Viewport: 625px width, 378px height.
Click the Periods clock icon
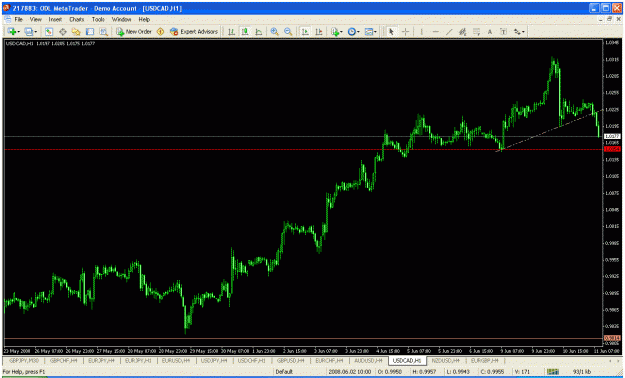(x=351, y=32)
